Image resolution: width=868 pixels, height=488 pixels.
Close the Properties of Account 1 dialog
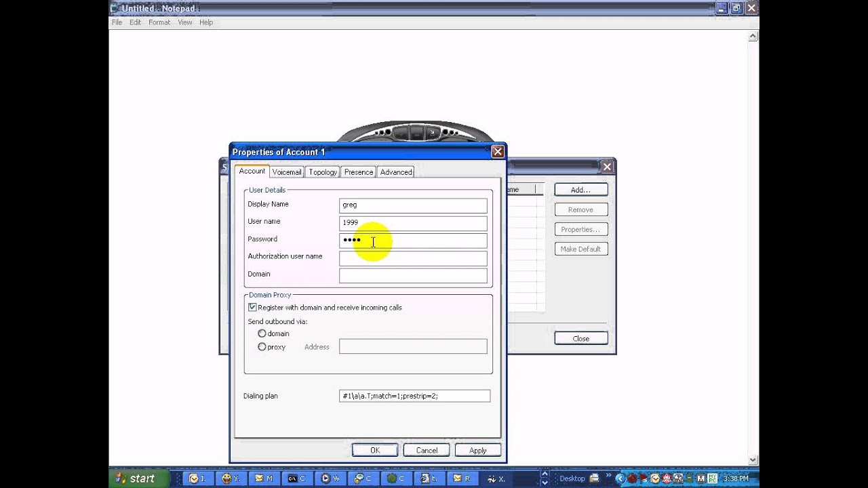point(498,152)
